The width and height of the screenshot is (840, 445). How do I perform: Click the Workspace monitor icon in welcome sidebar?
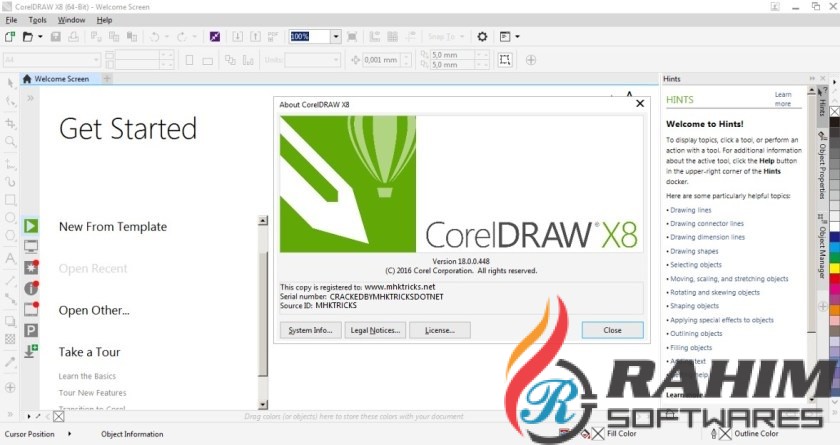[31, 247]
